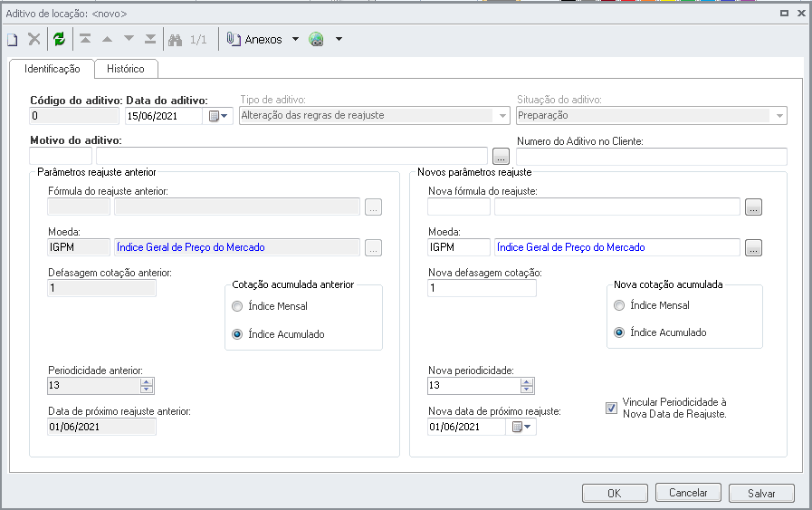Click the delete X toolbar icon

click(34, 39)
